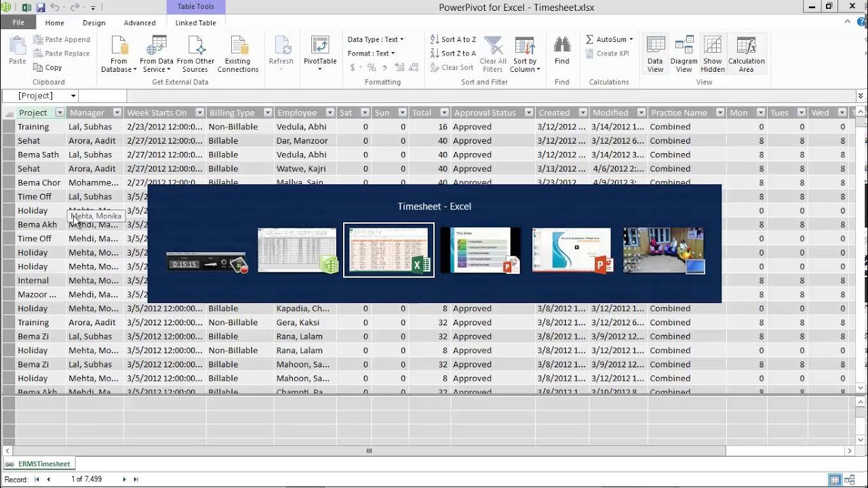Click Paste Append in the Clipboard group
The width and height of the screenshot is (868, 488).
point(62,39)
